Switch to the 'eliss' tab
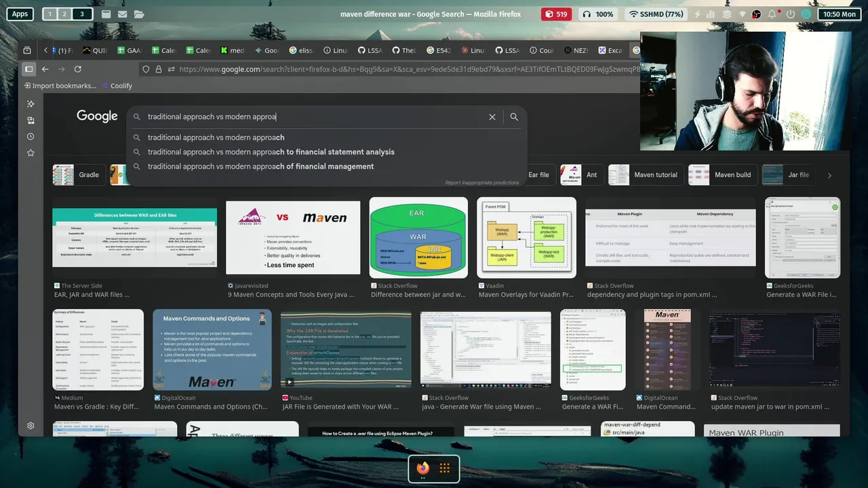Screen dimensions: 868x488 tap(301, 50)
